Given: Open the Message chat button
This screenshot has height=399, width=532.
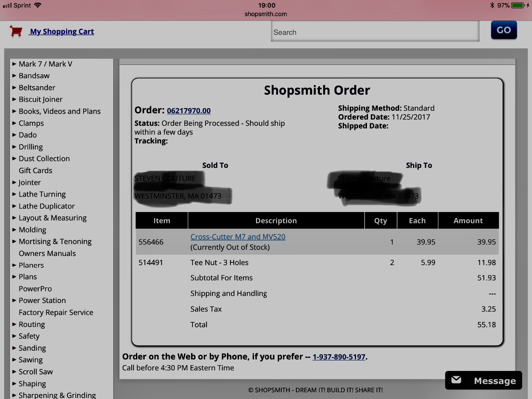Looking at the screenshot, I should [483, 380].
